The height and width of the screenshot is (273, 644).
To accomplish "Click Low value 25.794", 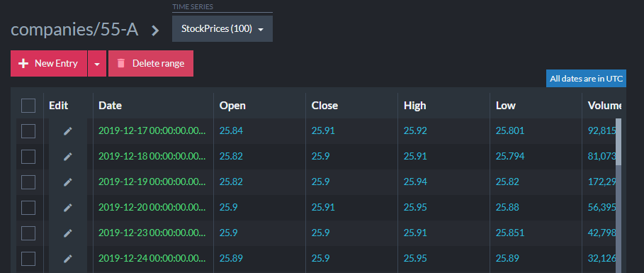I will 509,157.
